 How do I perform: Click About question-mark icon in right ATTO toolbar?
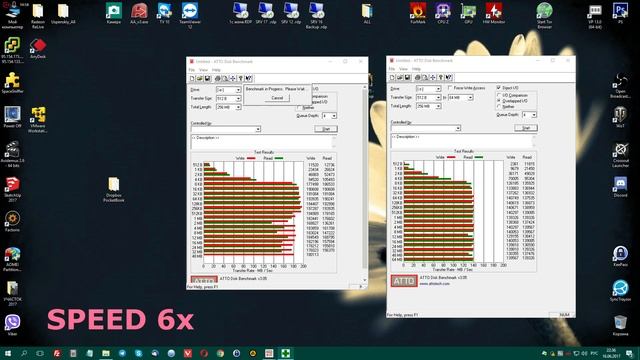[441, 77]
